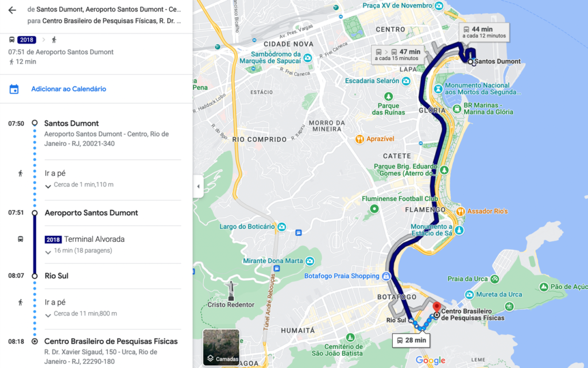Click the 2018 bus line badge at top
588x368 pixels.
click(x=26, y=40)
